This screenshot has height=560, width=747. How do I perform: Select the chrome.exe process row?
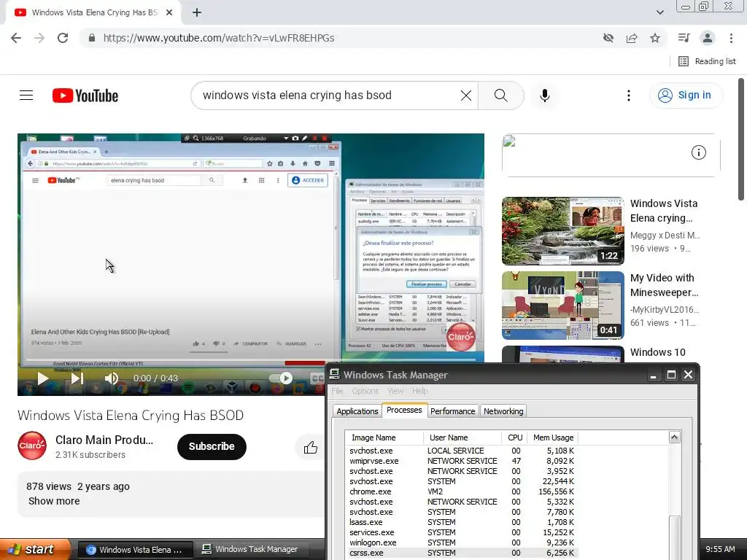pos(462,491)
